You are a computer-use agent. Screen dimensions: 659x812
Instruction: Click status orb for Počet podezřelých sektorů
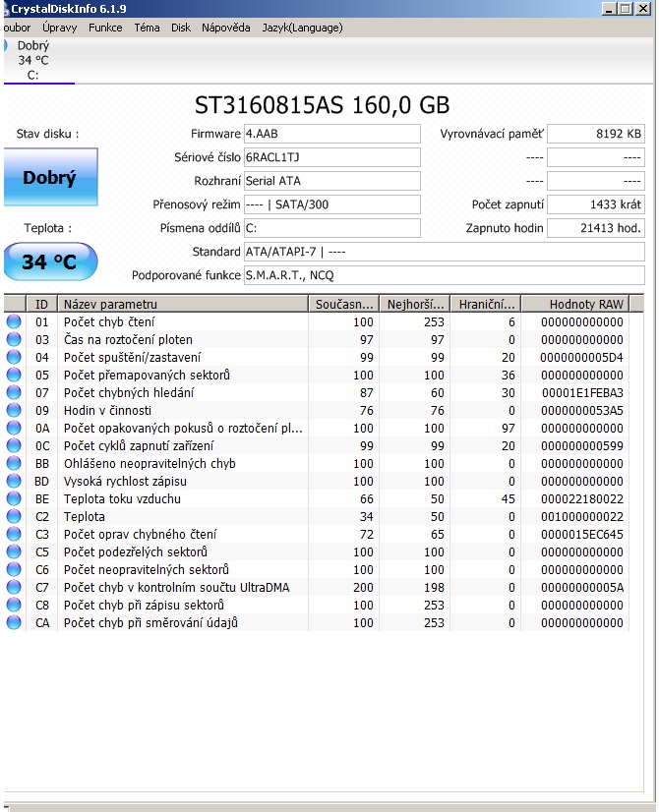click(14, 551)
